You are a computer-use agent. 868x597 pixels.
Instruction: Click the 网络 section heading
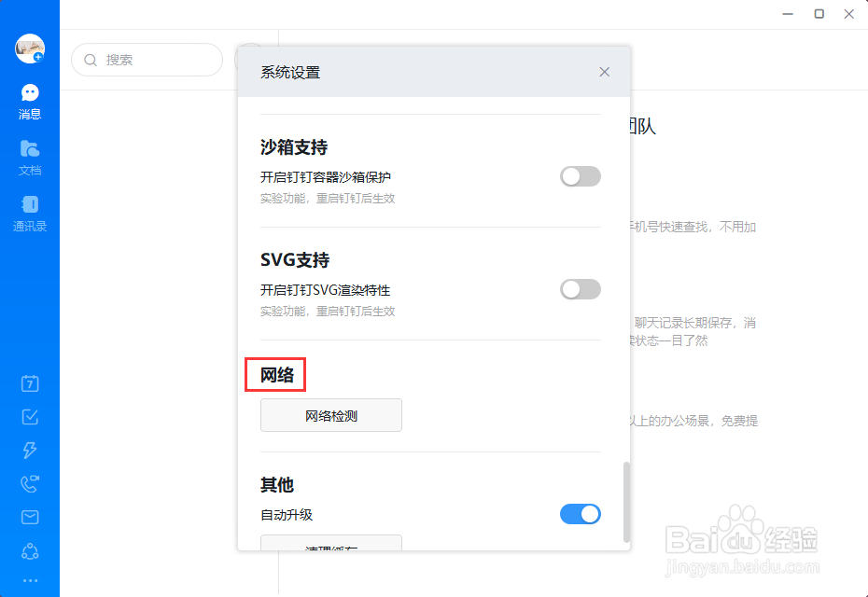click(x=277, y=375)
